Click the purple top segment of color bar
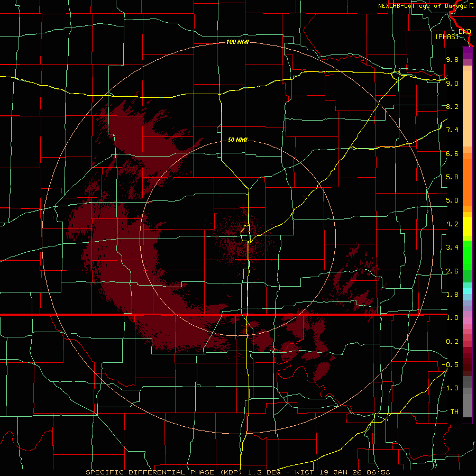 (467, 53)
